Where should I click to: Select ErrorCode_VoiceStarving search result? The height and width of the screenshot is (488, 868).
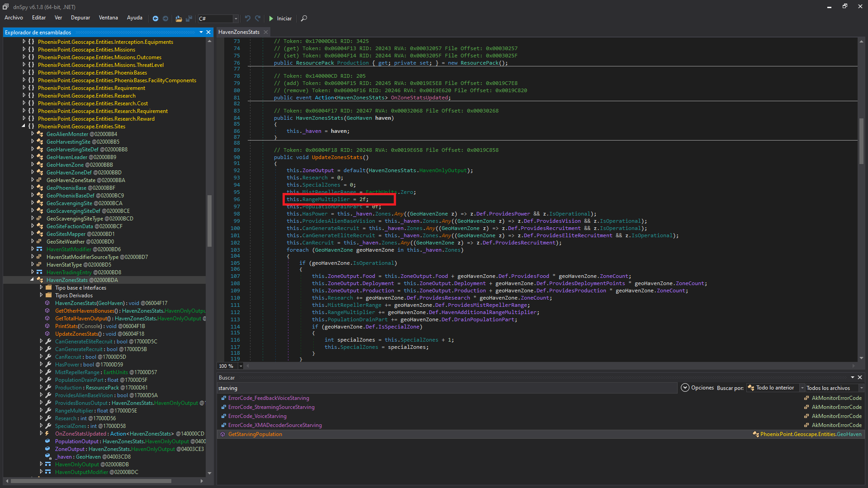click(x=257, y=416)
